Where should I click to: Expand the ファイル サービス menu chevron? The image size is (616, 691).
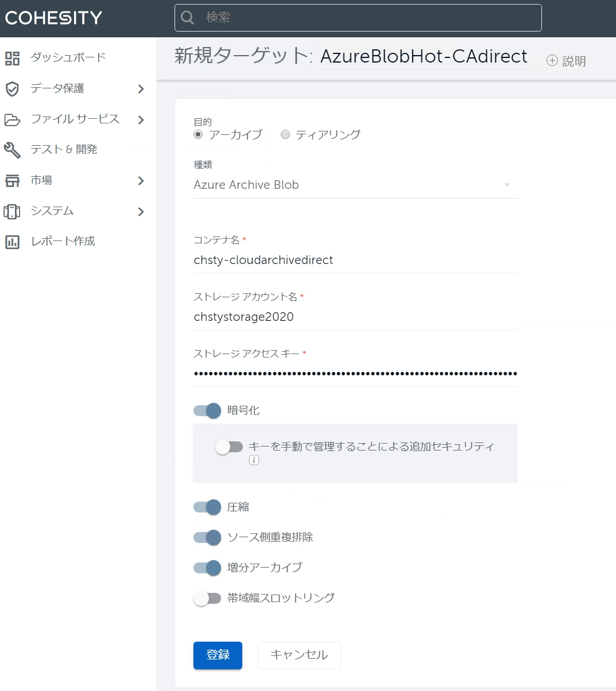point(141,119)
